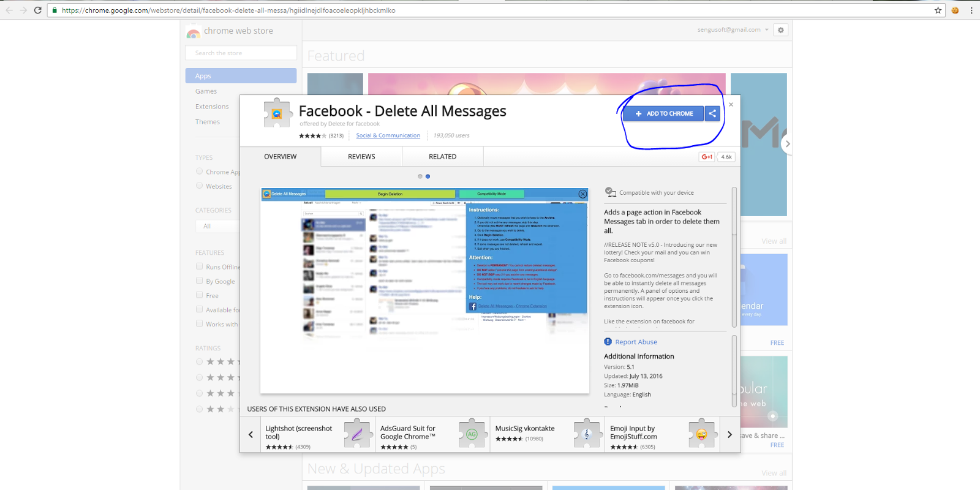The width and height of the screenshot is (980, 490).
Task: Share this extension via share icon
Action: pos(712,113)
